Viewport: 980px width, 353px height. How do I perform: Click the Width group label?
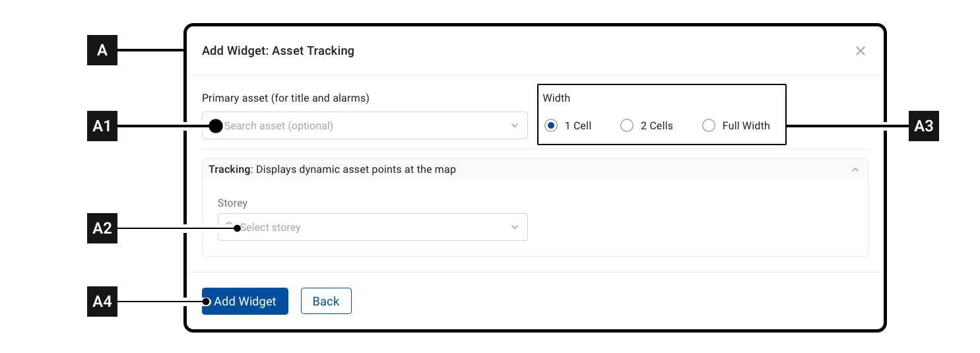pyautogui.click(x=556, y=98)
